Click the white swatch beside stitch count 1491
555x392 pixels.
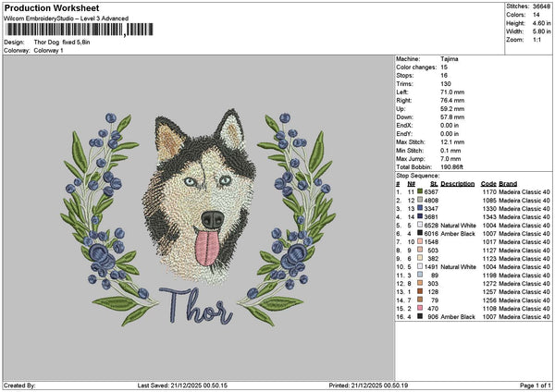[x=420, y=266]
